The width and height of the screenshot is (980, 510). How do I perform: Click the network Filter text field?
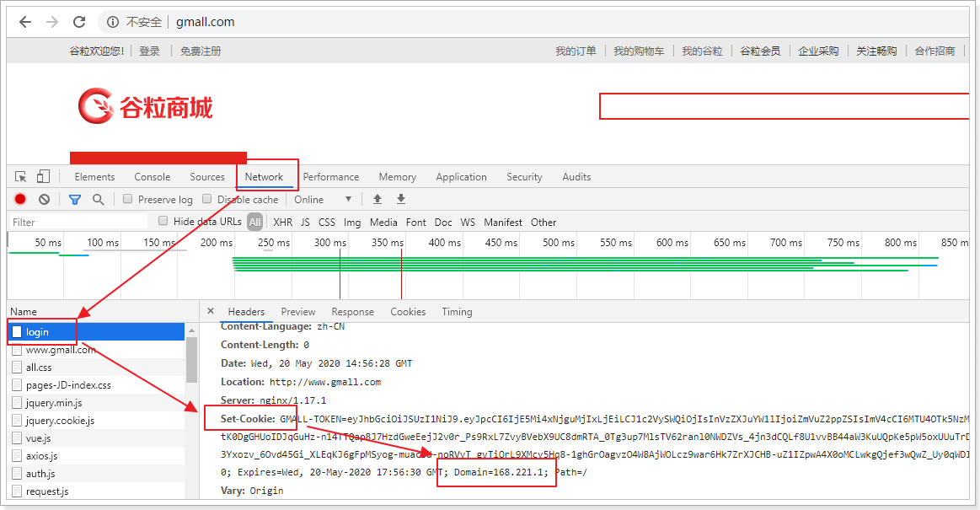point(78,222)
